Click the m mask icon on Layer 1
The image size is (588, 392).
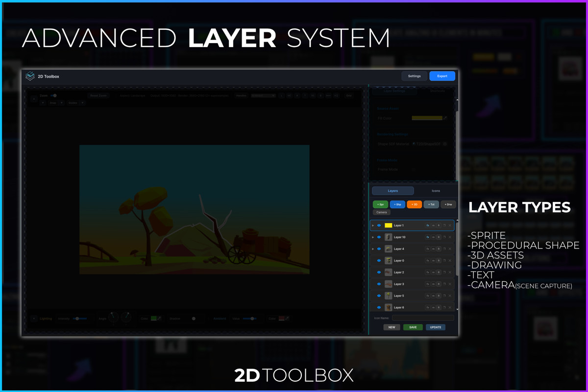tap(433, 225)
